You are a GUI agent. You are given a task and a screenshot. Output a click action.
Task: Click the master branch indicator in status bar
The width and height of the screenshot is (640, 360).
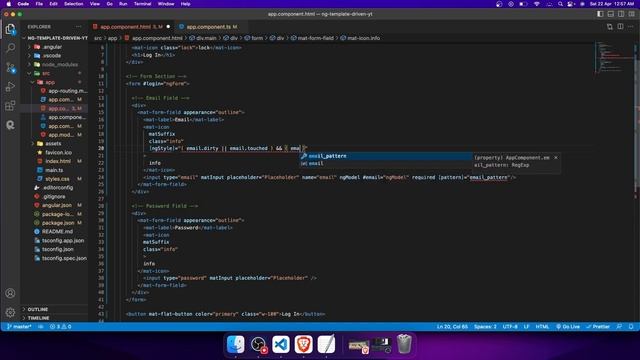point(19,327)
